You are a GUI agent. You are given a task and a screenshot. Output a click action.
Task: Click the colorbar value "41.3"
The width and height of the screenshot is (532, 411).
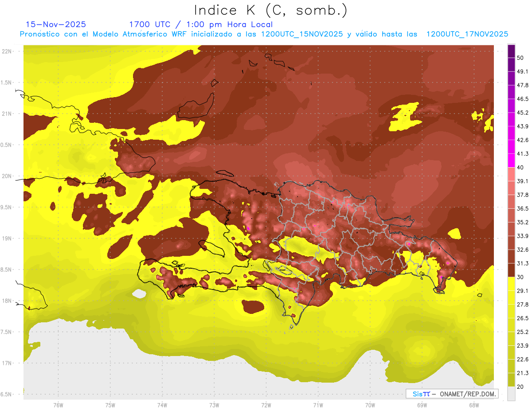click(x=522, y=154)
